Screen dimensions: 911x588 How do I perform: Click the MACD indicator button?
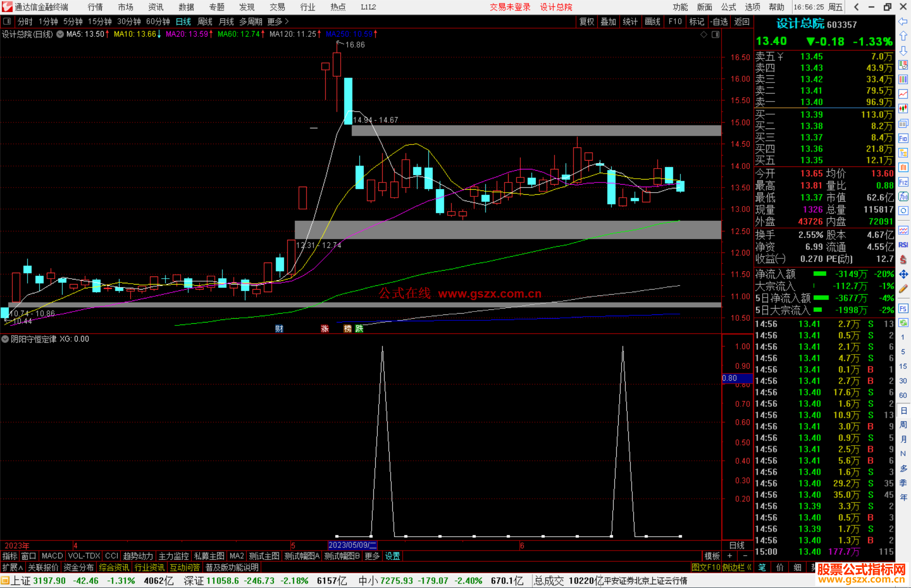pos(52,556)
